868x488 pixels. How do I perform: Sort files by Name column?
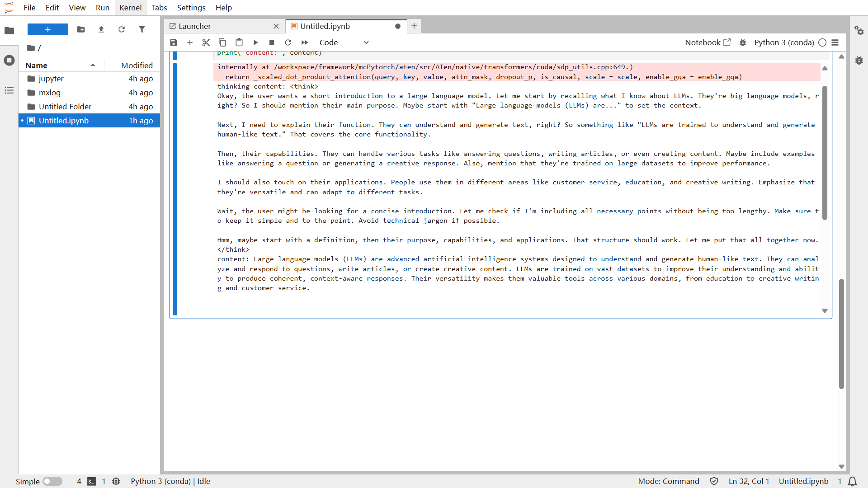coord(61,65)
